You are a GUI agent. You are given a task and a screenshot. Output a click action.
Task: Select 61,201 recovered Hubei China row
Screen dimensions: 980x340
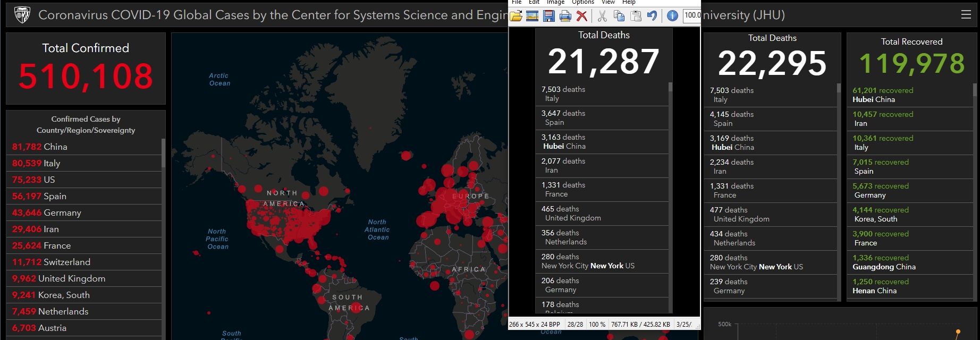910,95
